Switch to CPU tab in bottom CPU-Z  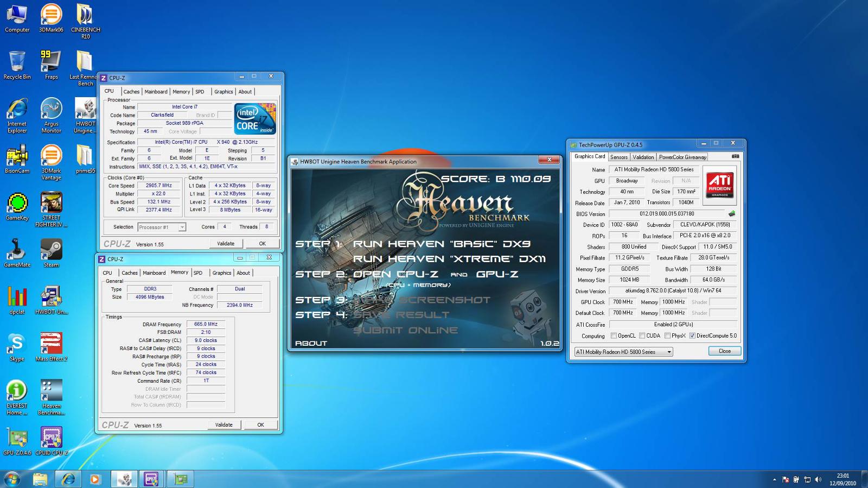[107, 273]
